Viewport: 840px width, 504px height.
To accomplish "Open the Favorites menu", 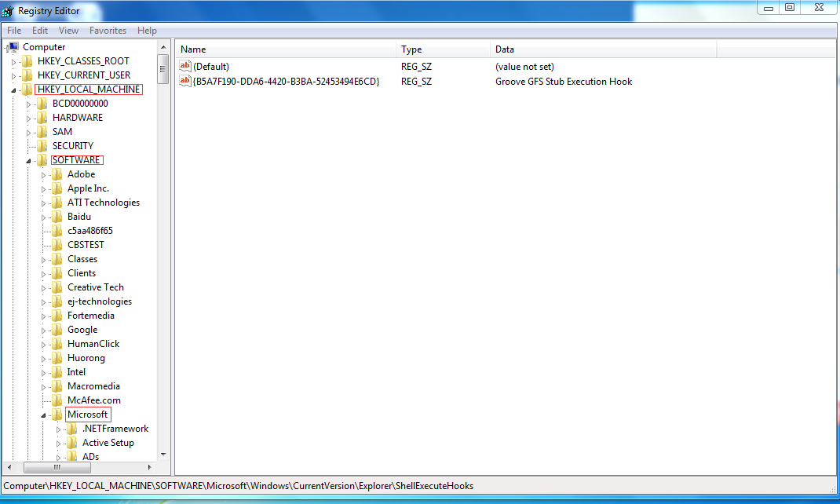I will pos(108,31).
